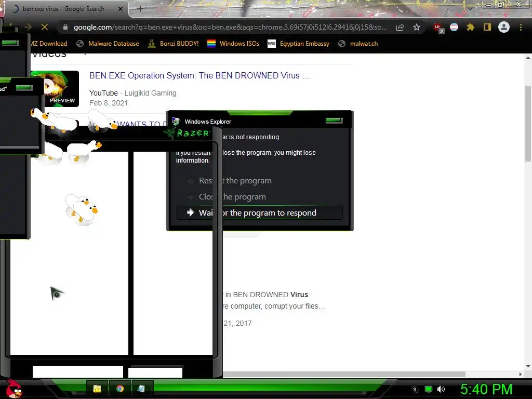Click the goose pair in the white panel

pos(82,210)
